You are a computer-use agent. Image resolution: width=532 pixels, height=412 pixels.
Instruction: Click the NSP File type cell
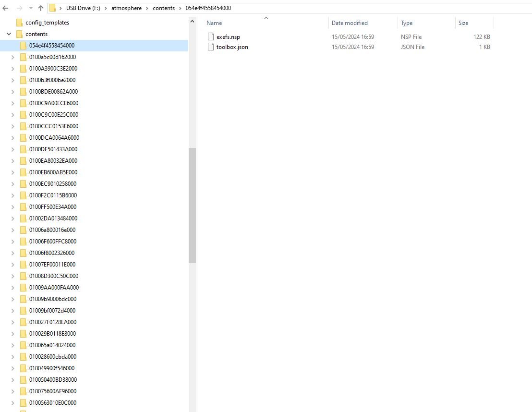pos(411,36)
